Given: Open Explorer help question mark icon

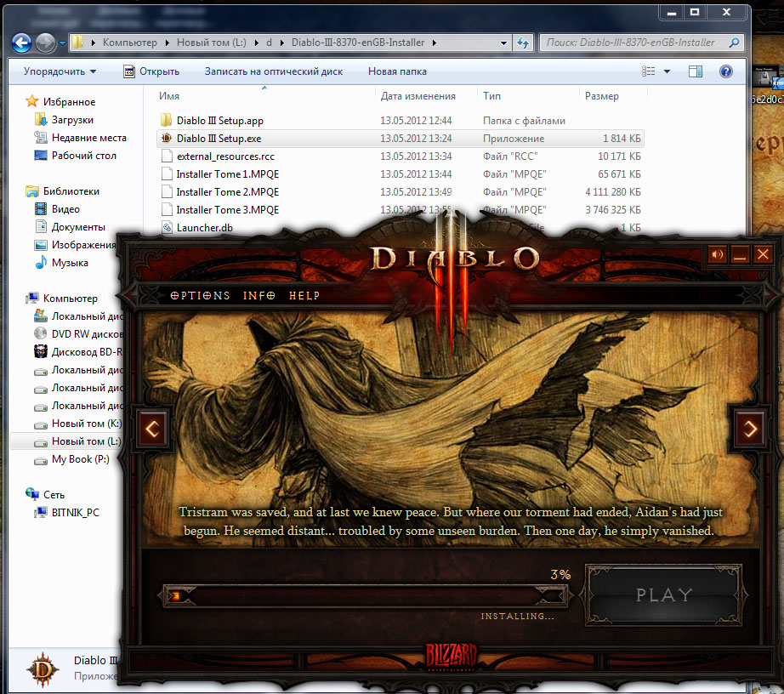Looking at the screenshot, I should [x=726, y=71].
